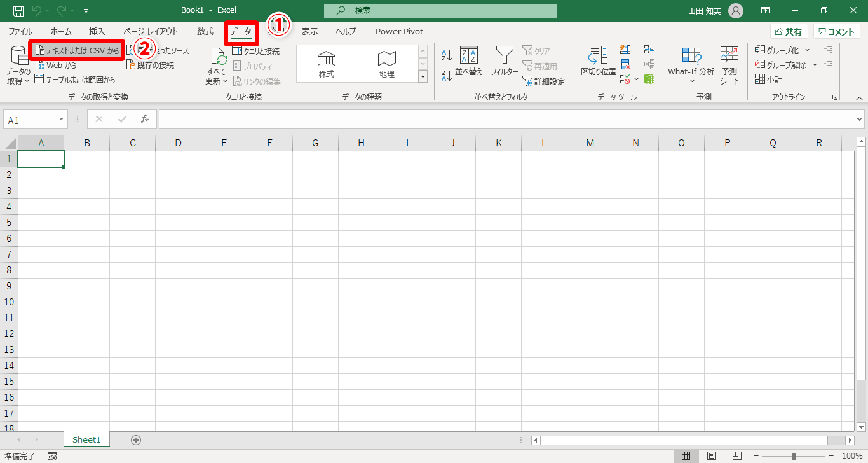Import from Text or CSV (テキストまたは CSV から)
The height and width of the screenshot is (463, 868).
[x=77, y=51]
